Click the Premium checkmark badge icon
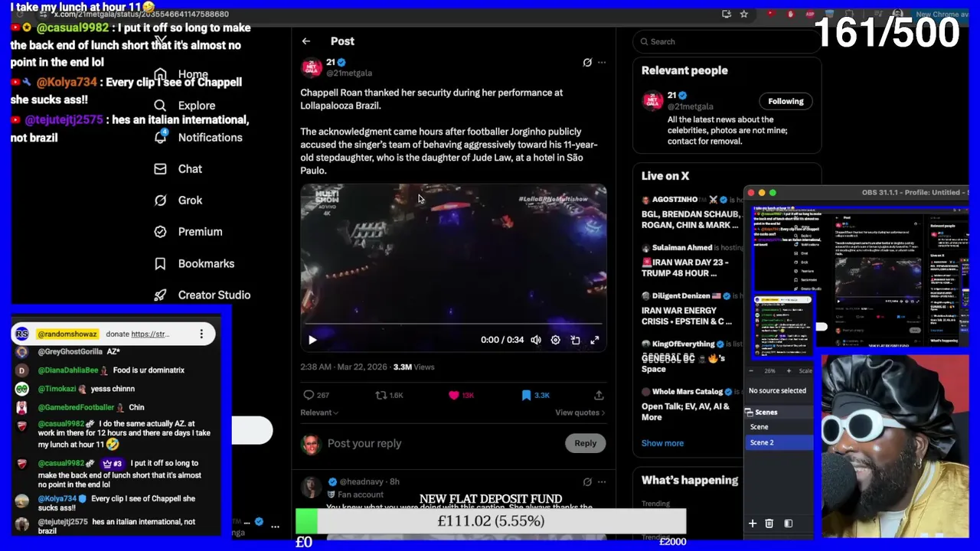Image resolution: width=980 pixels, height=551 pixels. tap(160, 232)
